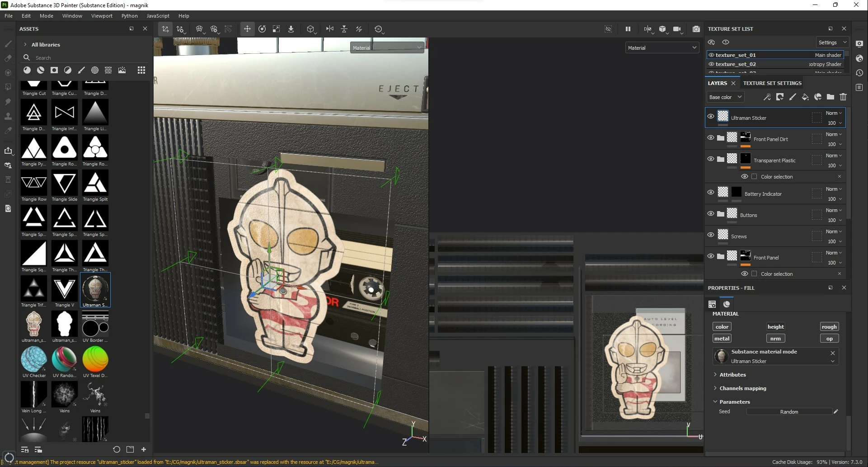Open blend mode dropdown for Ultraman Sticker
The image size is (868, 467).
(x=834, y=113)
